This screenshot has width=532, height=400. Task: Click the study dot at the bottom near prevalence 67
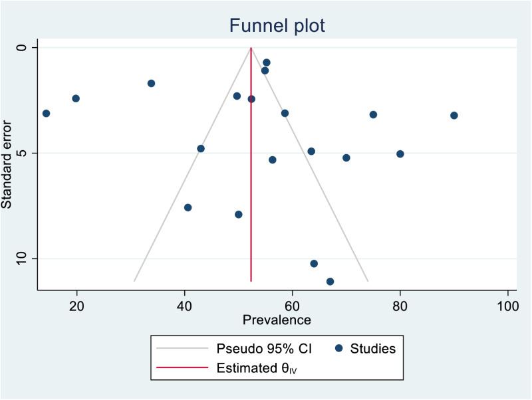pos(330,281)
